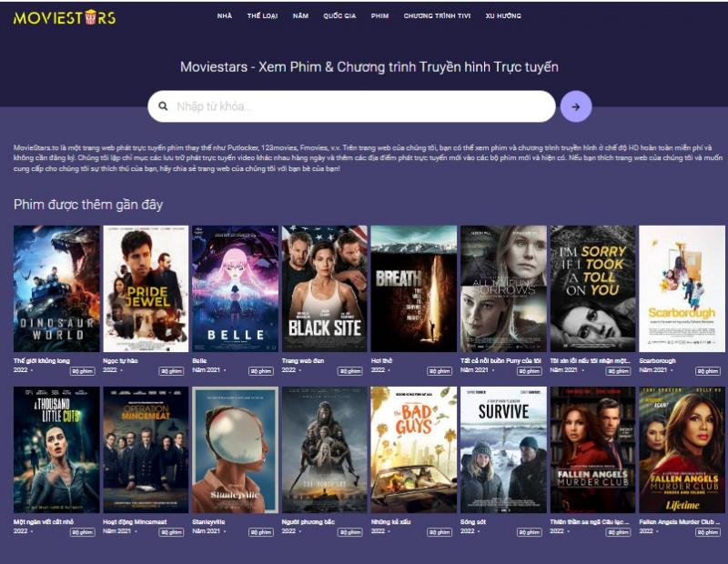
Task: Click into the keyword search field
Action: tap(351, 106)
